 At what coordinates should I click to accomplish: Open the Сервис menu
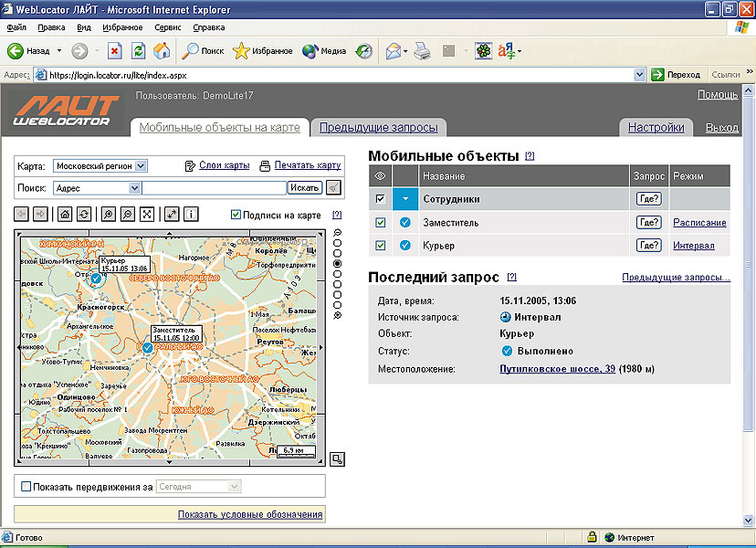(167, 27)
